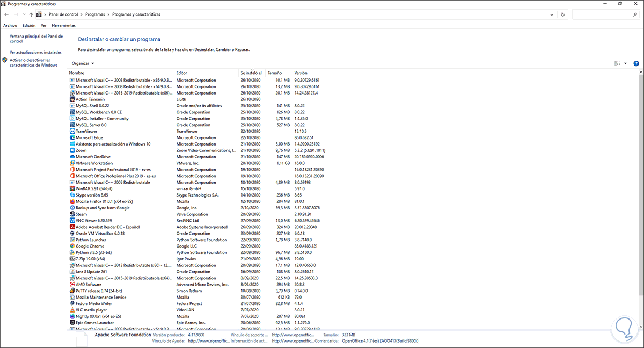Image resolution: width=644 pixels, height=348 pixels.
Task: Open the view options dropdown arrow
Action: [626, 63]
